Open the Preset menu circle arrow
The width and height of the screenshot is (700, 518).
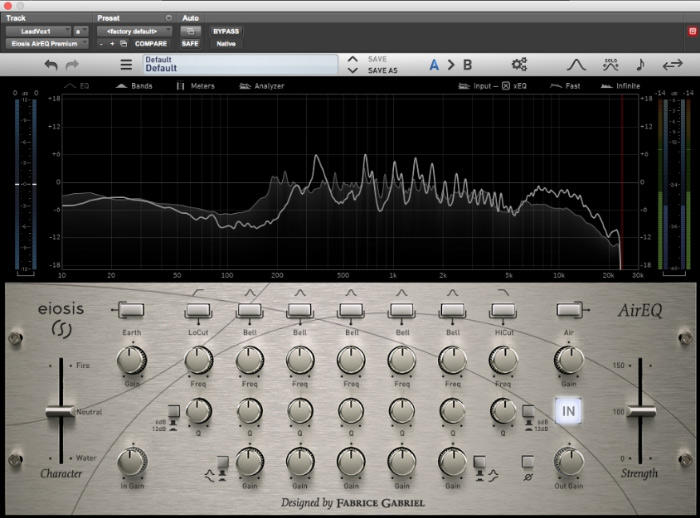point(168,18)
